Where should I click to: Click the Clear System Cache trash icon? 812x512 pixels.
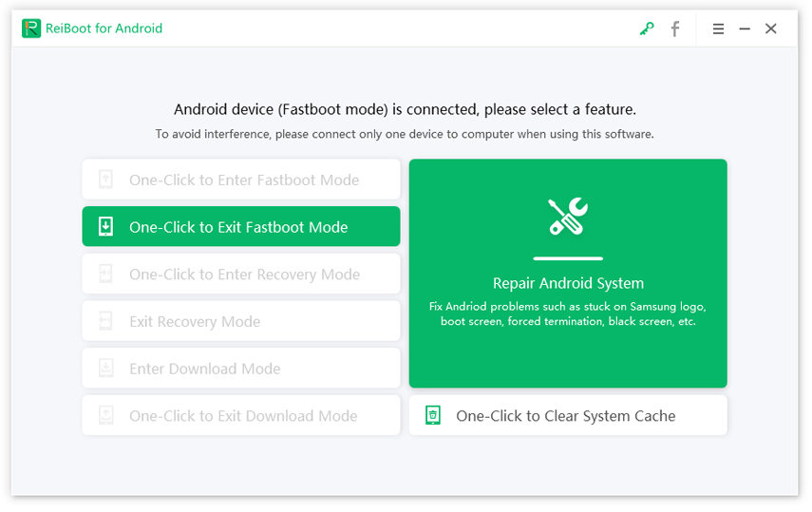[433, 415]
